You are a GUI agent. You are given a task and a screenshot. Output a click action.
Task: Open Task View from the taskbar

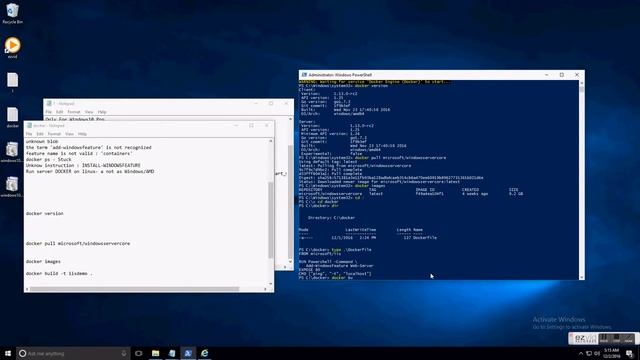tap(139, 353)
